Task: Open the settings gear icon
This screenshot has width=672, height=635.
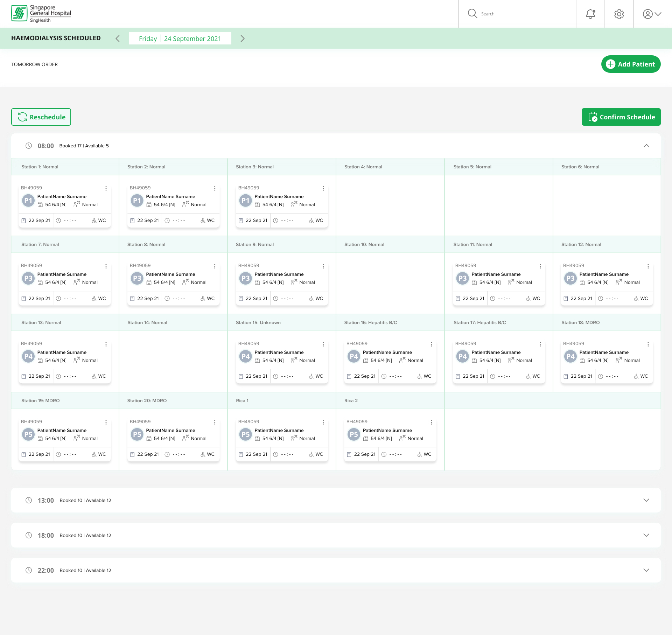Action: [x=619, y=14]
